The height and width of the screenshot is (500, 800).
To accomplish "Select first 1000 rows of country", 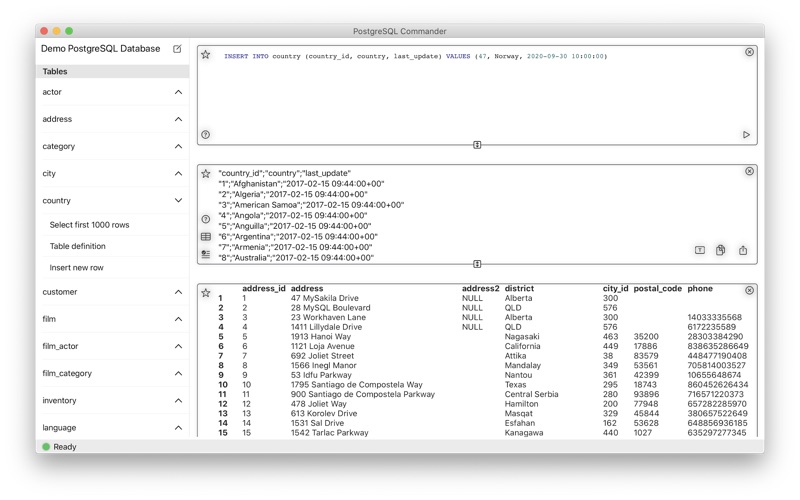I will point(89,225).
